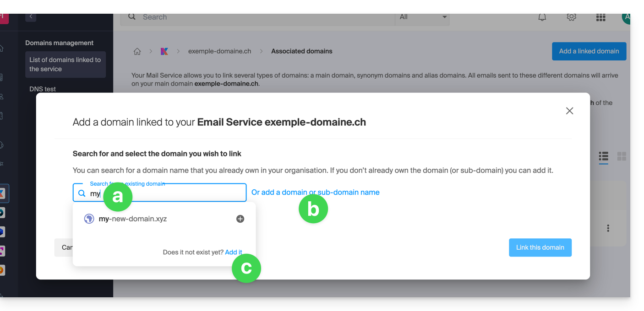Close the add domain dialog

(569, 111)
